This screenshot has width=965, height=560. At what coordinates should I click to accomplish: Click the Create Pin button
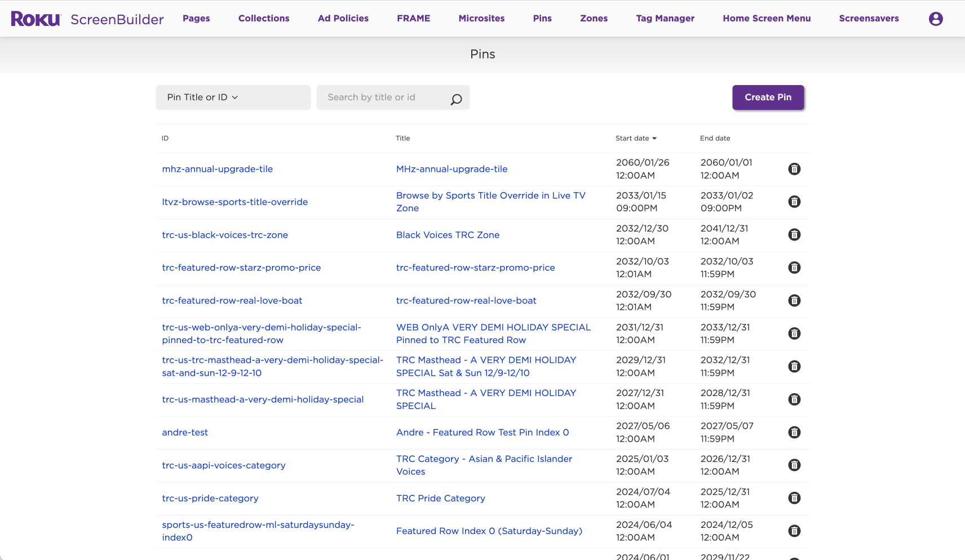pos(768,97)
